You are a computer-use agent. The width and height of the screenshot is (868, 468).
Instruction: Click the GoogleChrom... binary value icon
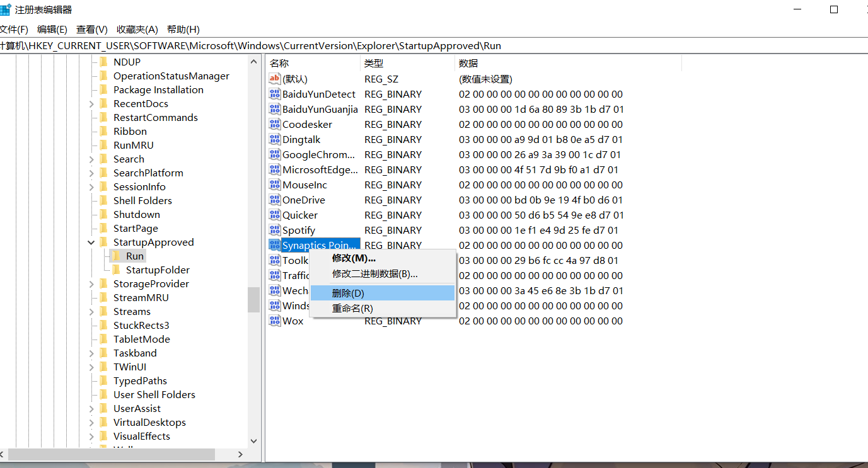pyautogui.click(x=274, y=155)
